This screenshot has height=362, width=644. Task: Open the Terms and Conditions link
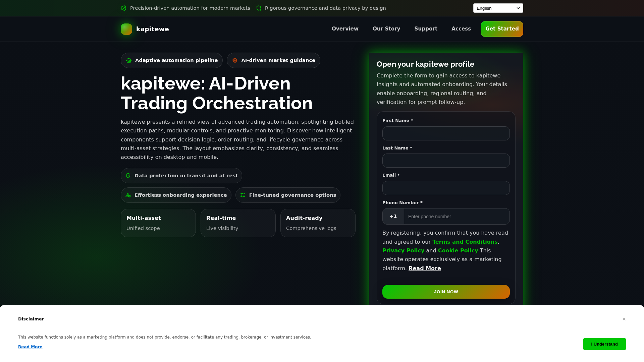tap(465, 242)
